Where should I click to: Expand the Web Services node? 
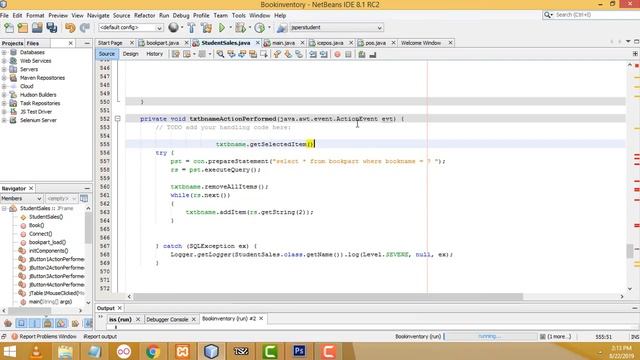[4, 61]
